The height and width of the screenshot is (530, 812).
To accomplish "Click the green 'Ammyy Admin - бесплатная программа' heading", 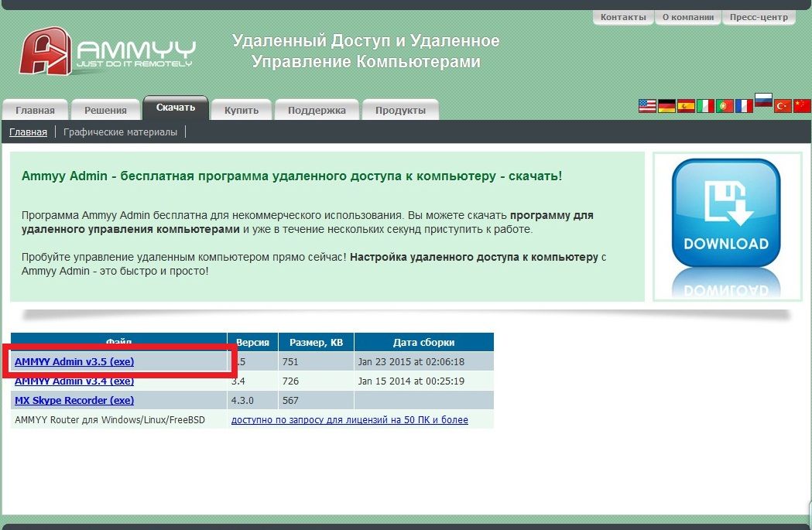I will 292,176.
